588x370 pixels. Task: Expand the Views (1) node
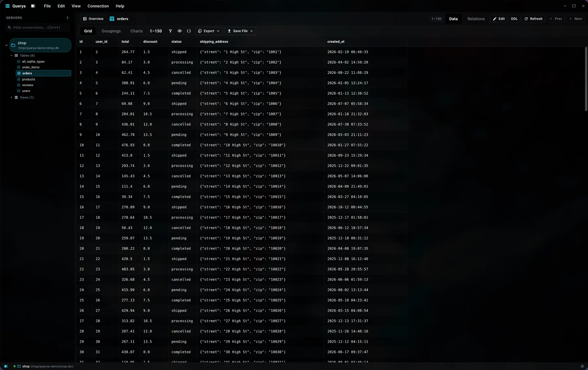(11, 97)
